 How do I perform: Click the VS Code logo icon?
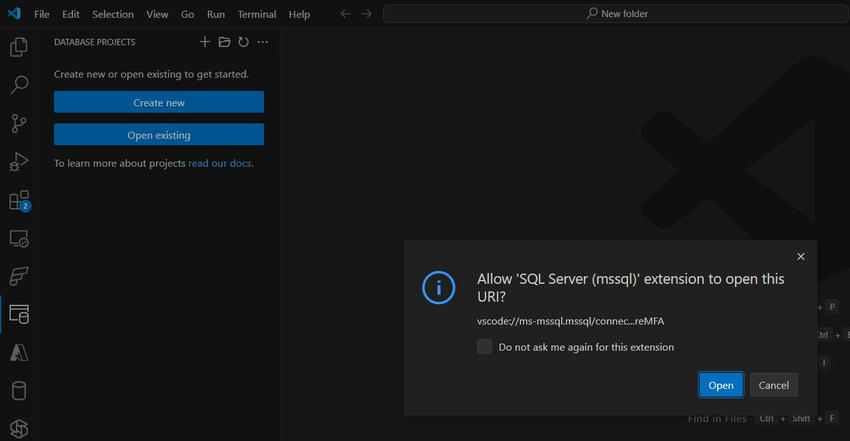tap(14, 14)
